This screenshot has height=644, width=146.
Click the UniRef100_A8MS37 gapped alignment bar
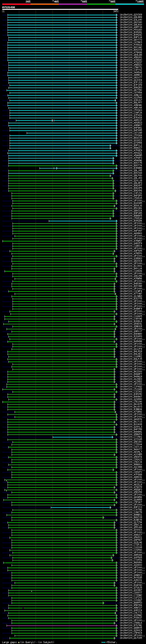(x=67, y=120)
